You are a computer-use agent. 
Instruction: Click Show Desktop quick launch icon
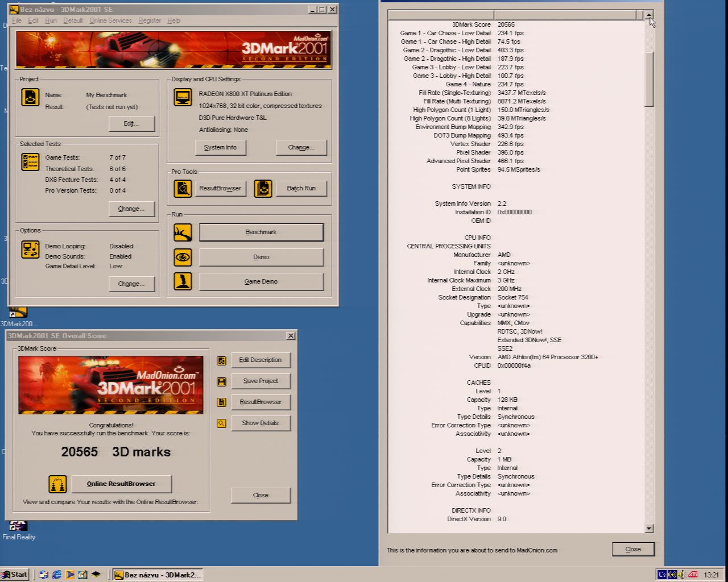point(83,575)
